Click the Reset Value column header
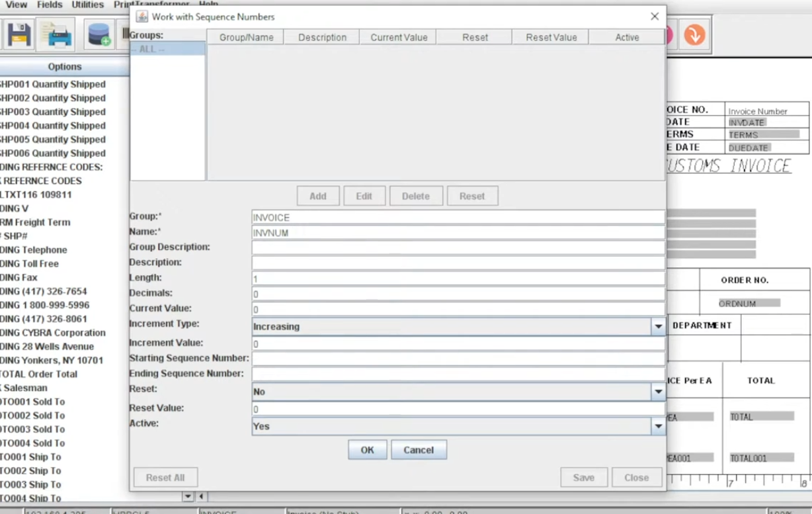812x514 pixels. 551,37
